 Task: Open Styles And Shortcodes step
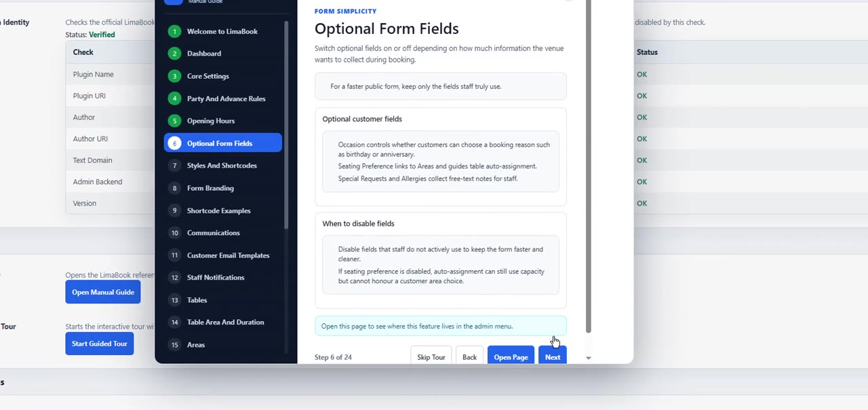click(x=222, y=166)
